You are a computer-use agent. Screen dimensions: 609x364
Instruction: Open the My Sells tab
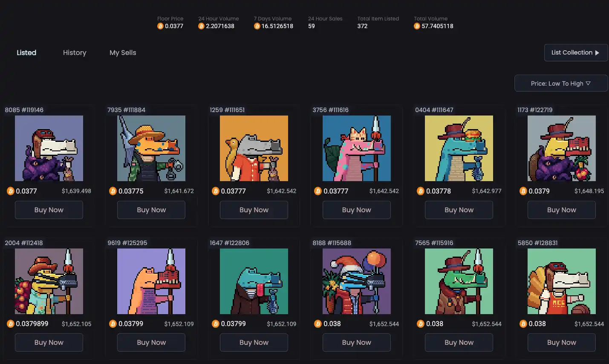pyautogui.click(x=123, y=53)
